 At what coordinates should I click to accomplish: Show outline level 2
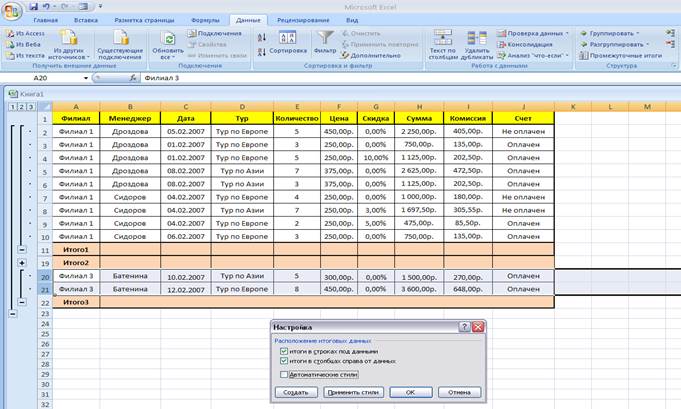[x=21, y=107]
